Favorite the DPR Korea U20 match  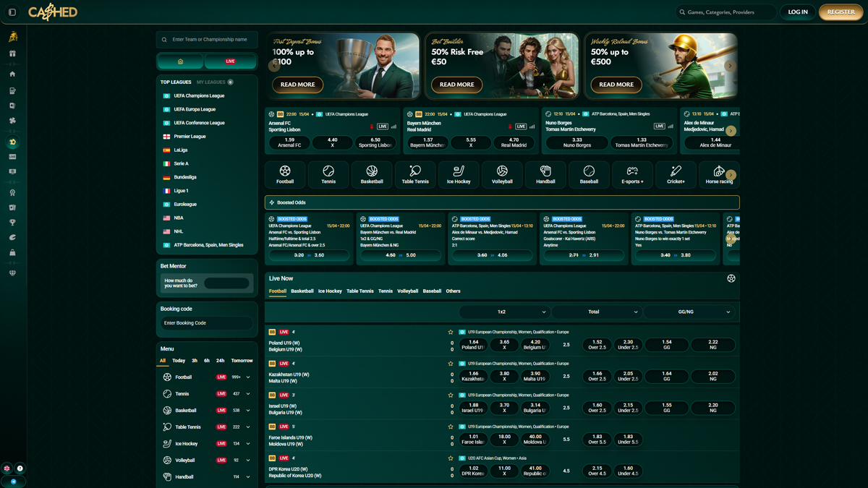451,458
